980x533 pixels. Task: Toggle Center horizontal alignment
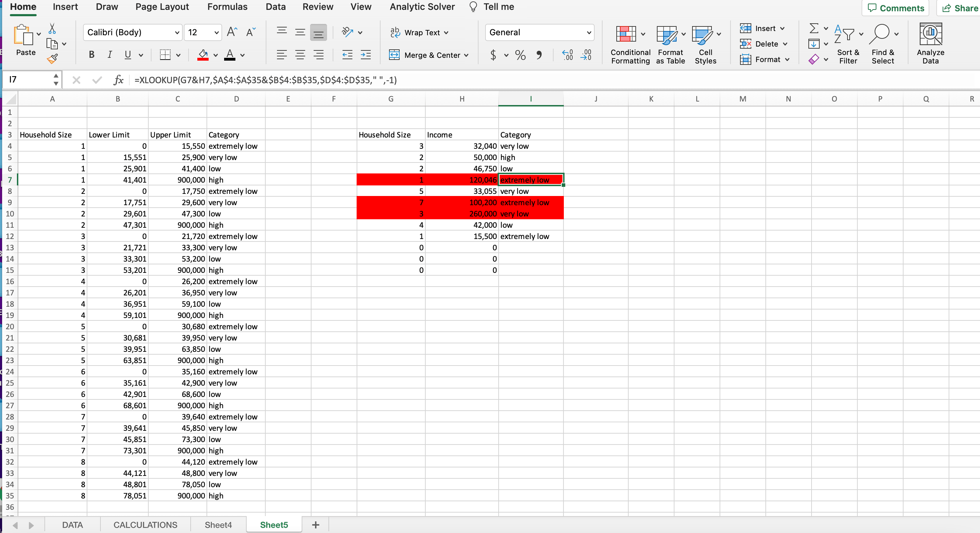pos(300,55)
